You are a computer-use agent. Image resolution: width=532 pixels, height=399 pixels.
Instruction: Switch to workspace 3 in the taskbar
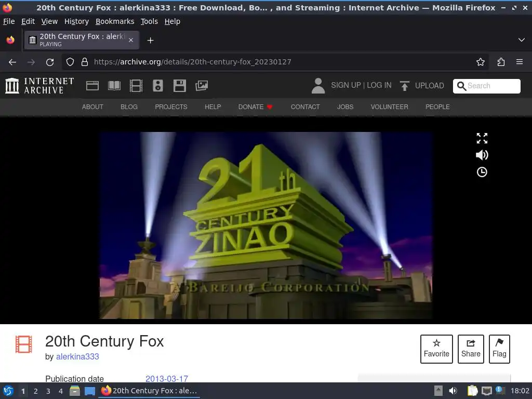(x=48, y=391)
